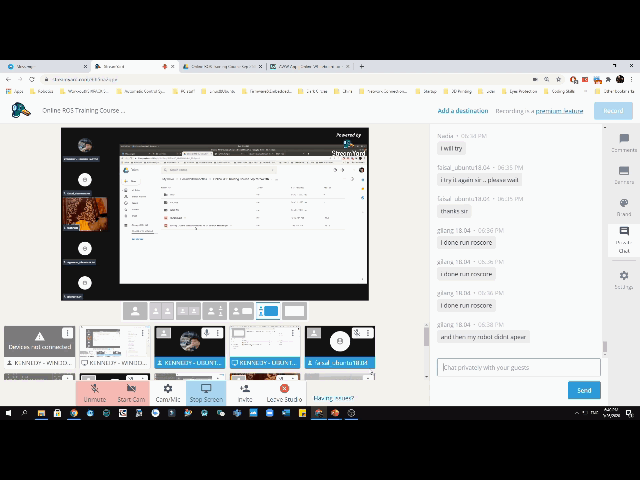Image resolution: width=640 pixels, height=480 pixels.
Task: Open options menu on KENNEDY-WINDO screen share card
Action: tap(142, 333)
